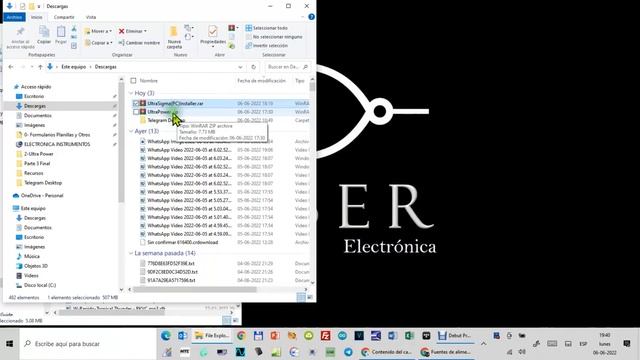Open Objetos 3D in navigation pane
Viewport: 640px width, 360px height.
coord(36,266)
